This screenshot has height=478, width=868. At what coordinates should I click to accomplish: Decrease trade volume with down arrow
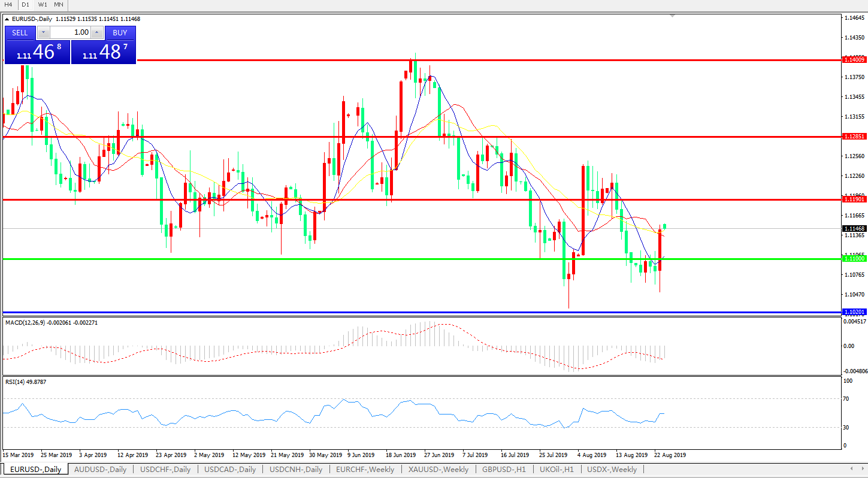pyautogui.click(x=44, y=33)
